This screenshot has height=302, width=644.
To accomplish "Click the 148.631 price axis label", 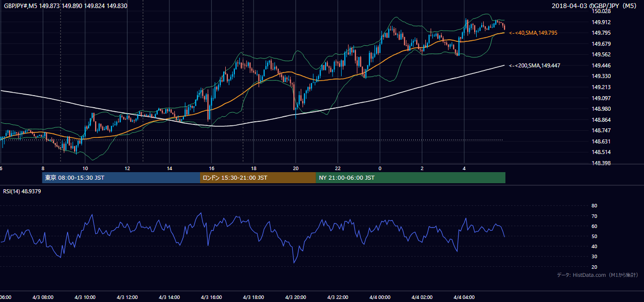I will click(x=601, y=141).
